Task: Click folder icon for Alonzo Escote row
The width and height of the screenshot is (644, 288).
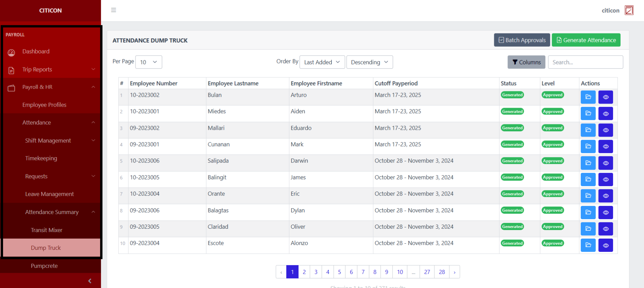Action: click(588, 245)
